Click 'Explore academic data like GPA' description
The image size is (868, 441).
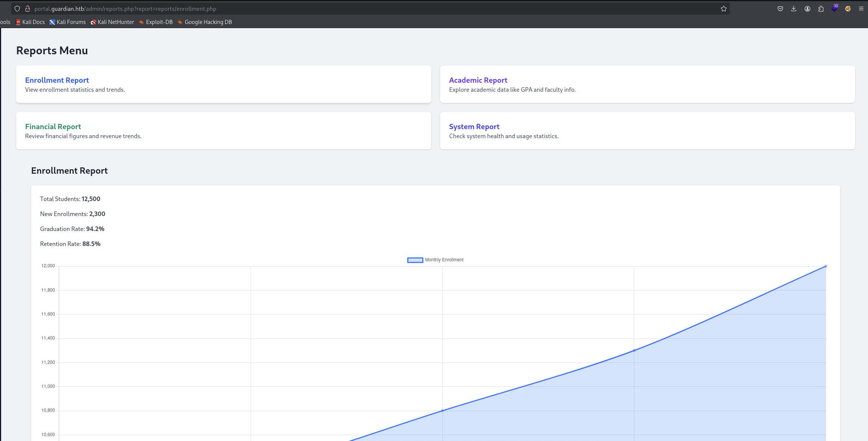[512, 89]
